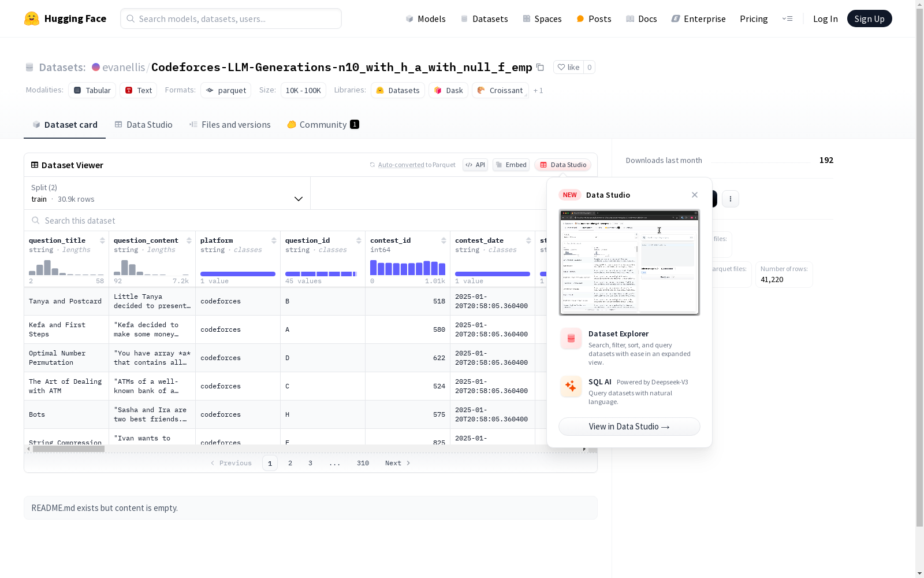
Task: Go to page 2 of results
Action: coord(290,463)
